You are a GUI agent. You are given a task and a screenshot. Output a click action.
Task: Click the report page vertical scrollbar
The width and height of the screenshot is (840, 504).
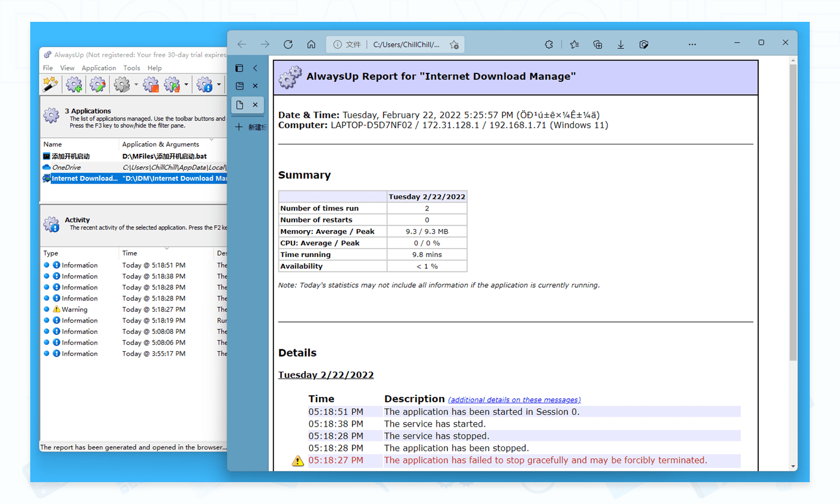pos(793,213)
